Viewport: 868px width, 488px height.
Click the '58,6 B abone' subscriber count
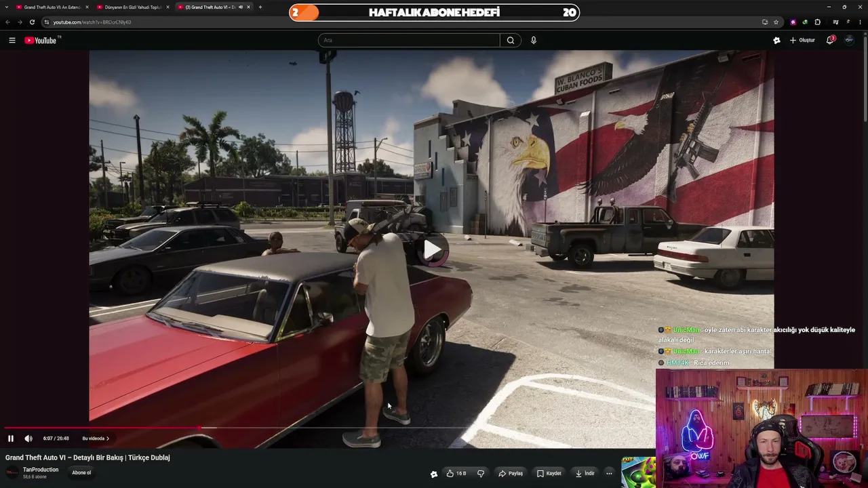36,477
